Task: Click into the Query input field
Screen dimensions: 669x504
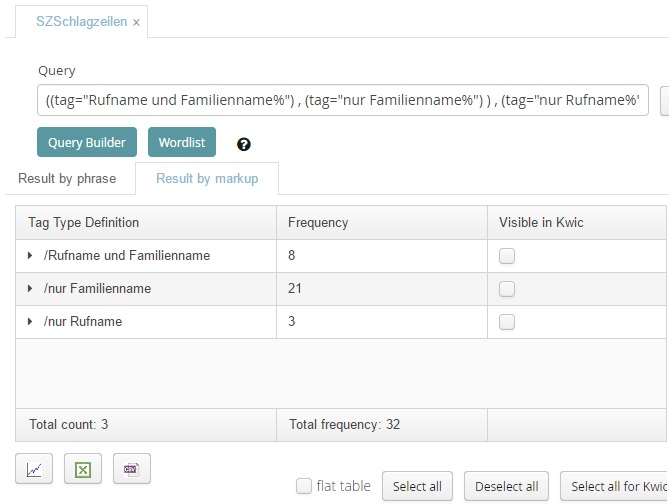Action: click(x=340, y=101)
